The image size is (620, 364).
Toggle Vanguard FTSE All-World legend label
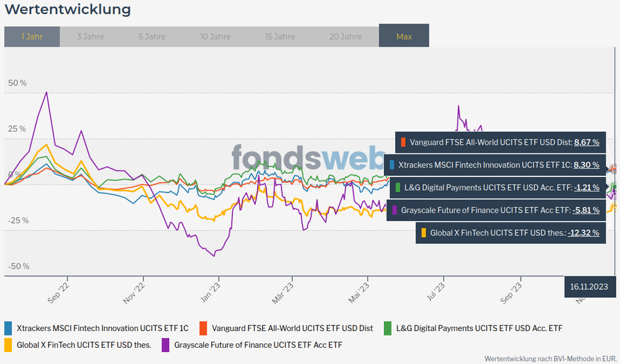coord(292,328)
